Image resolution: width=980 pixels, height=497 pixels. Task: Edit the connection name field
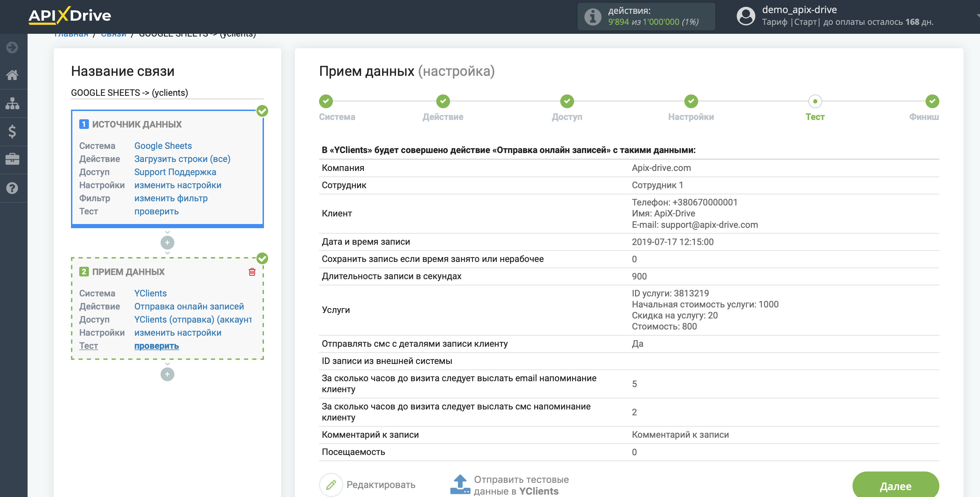pos(167,92)
